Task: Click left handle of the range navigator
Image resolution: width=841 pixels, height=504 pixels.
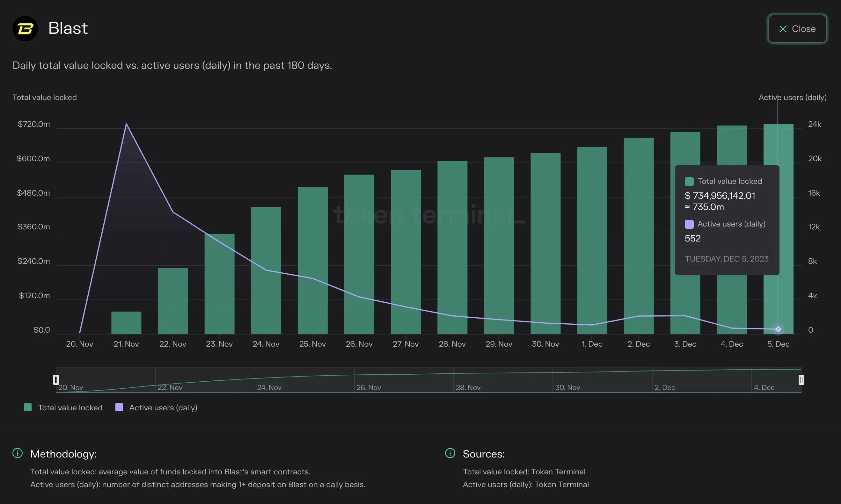Action: click(56, 380)
